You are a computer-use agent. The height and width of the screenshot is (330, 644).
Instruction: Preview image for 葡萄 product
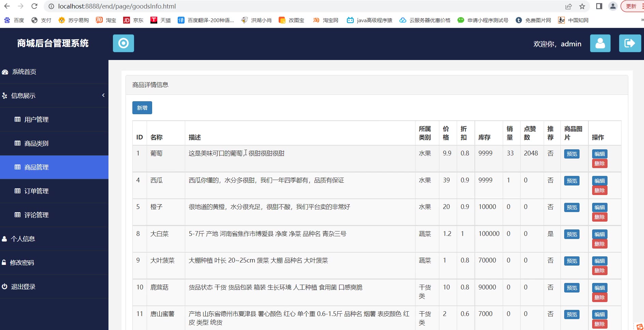pos(572,154)
